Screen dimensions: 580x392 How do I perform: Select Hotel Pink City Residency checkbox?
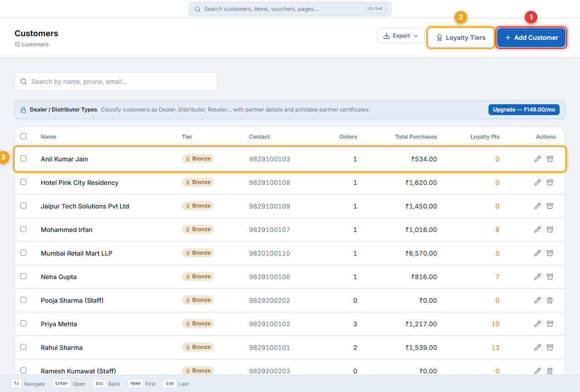pos(24,182)
